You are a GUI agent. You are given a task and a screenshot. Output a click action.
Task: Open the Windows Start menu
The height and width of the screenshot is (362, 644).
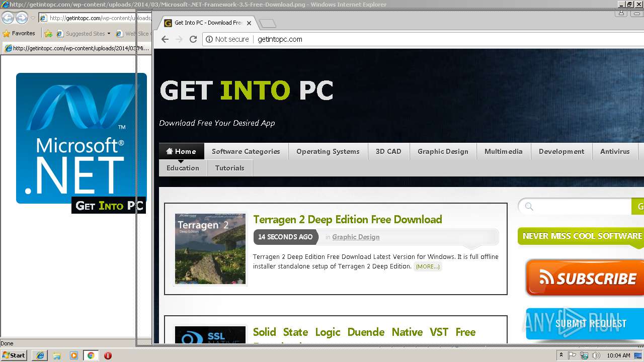click(x=14, y=355)
